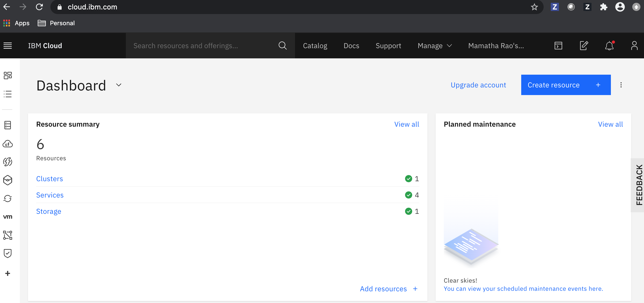Open the VMware sidebar icon
This screenshot has height=303, width=644.
(8, 217)
